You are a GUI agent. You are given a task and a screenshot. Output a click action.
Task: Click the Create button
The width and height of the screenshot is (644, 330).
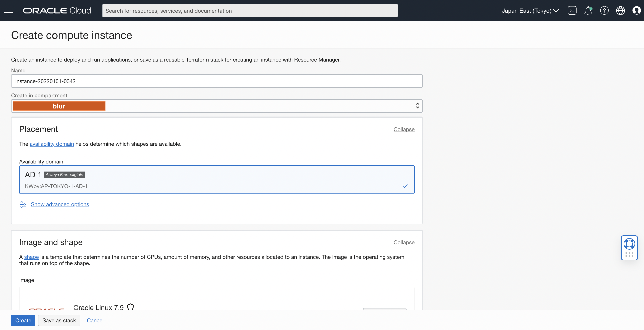click(x=23, y=320)
